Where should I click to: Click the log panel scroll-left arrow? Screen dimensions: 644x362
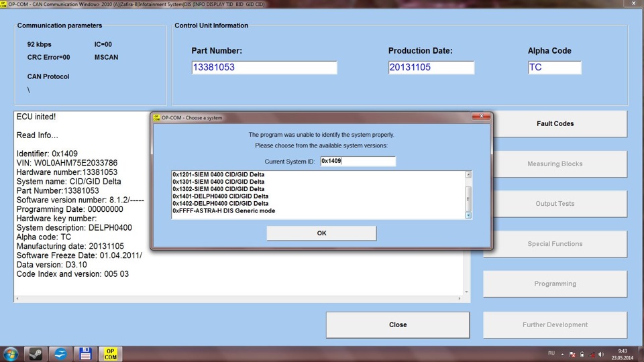coord(17,299)
